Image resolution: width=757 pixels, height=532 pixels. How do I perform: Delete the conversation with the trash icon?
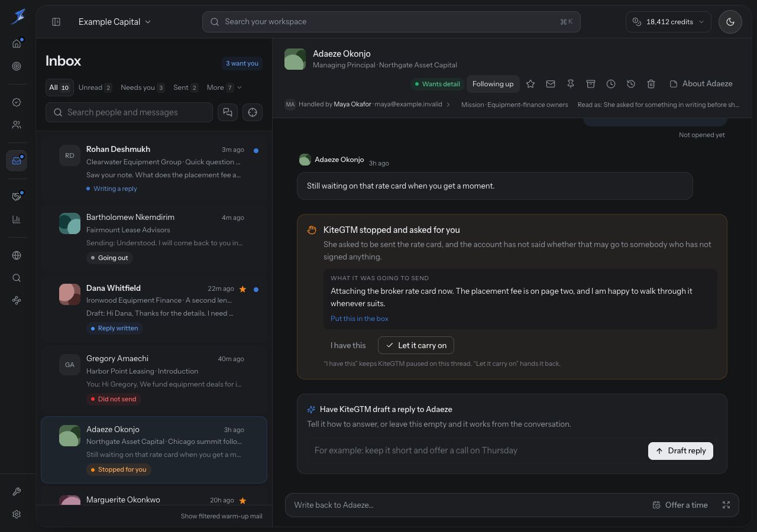coord(651,84)
